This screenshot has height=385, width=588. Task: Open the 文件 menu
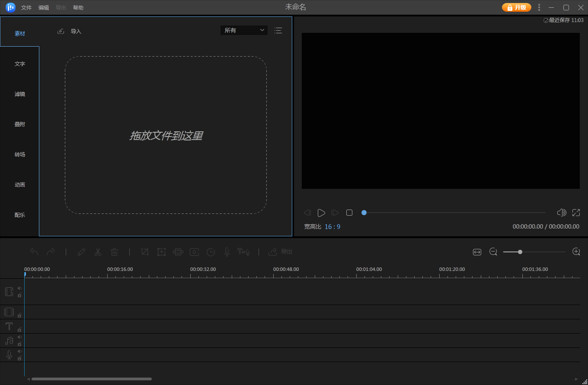pyautogui.click(x=26, y=8)
